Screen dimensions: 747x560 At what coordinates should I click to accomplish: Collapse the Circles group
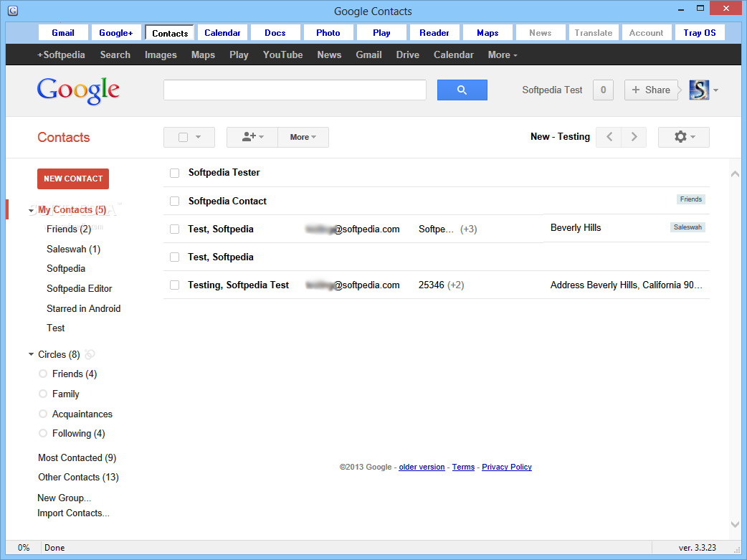pyautogui.click(x=31, y=354)
